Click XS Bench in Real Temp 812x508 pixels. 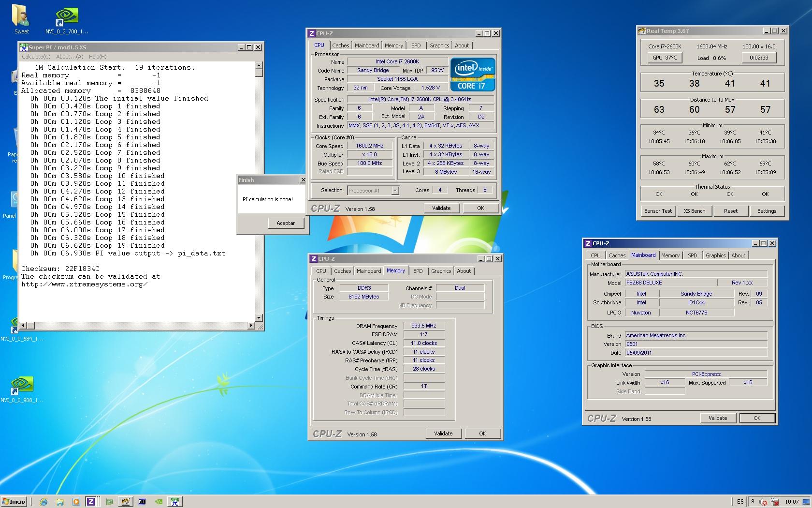[x=695, y=211]
